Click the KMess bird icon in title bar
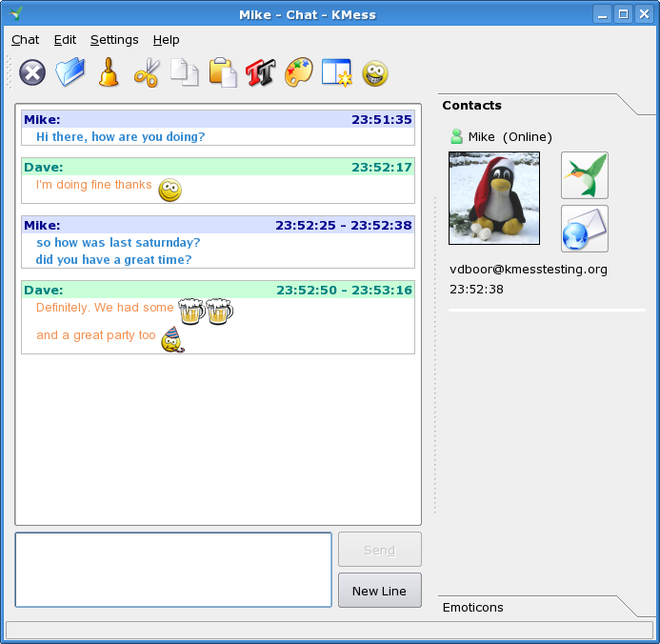Screen dimensions: 660x644 (x=16, y=13)
